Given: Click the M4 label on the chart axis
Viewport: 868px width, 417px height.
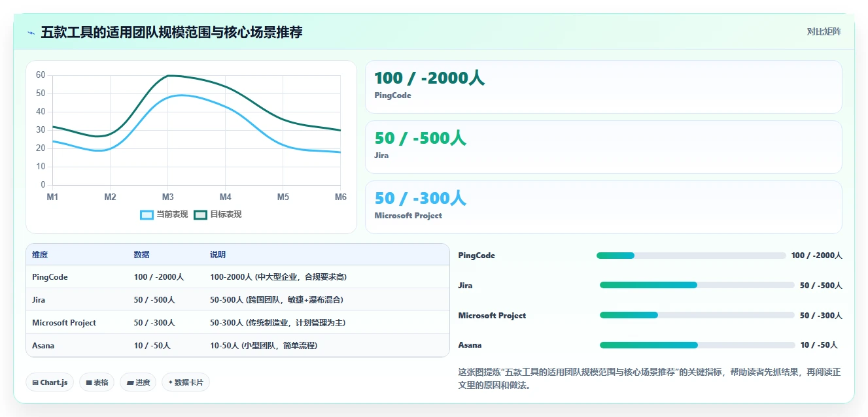Looking at the screenshot, I should click(225, 197).
